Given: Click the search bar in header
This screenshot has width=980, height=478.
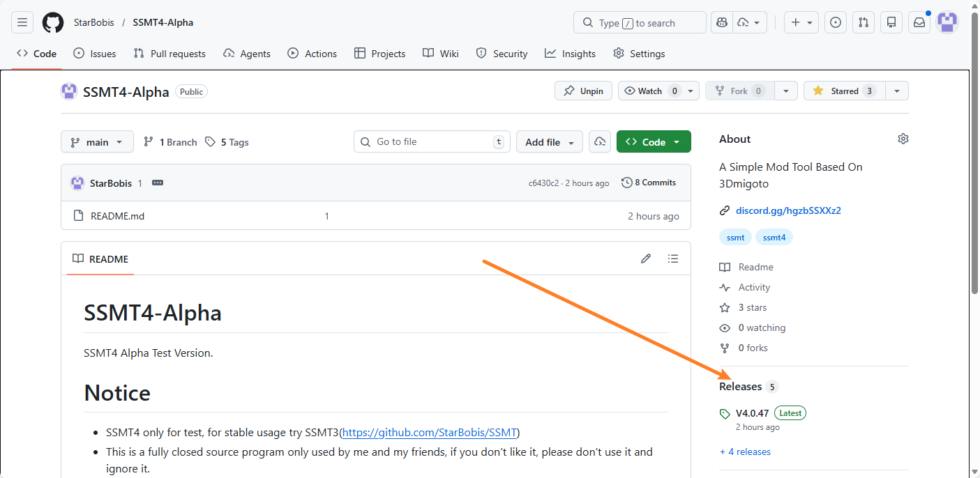Looking at the screenshot, I should click(640, 22).
